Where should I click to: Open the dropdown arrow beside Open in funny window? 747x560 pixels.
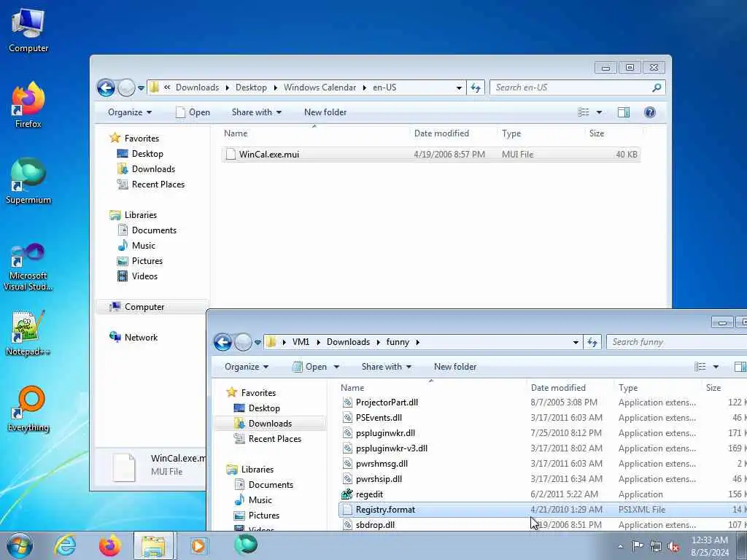coord(336,367)
